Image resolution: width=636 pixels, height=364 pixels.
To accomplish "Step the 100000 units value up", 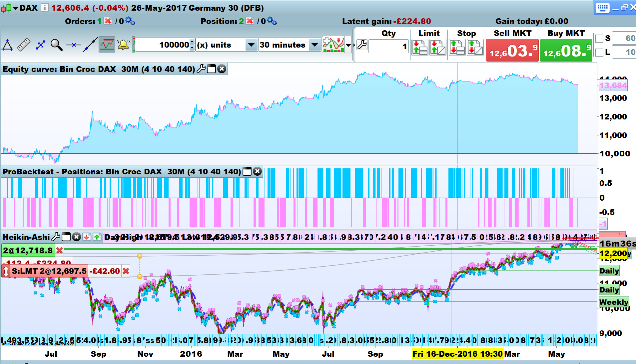I will [x=192, y=42].
